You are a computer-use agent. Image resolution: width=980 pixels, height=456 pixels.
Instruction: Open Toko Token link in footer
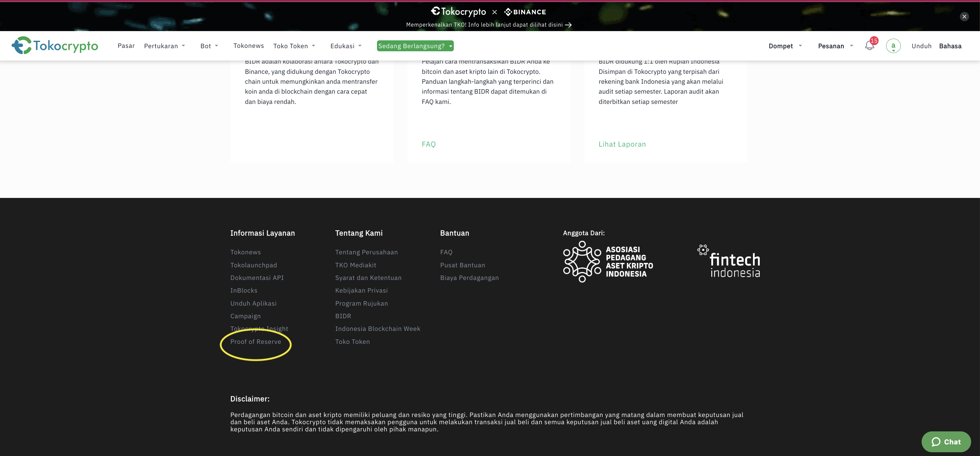pyautogui.click(x=352, y=342)
